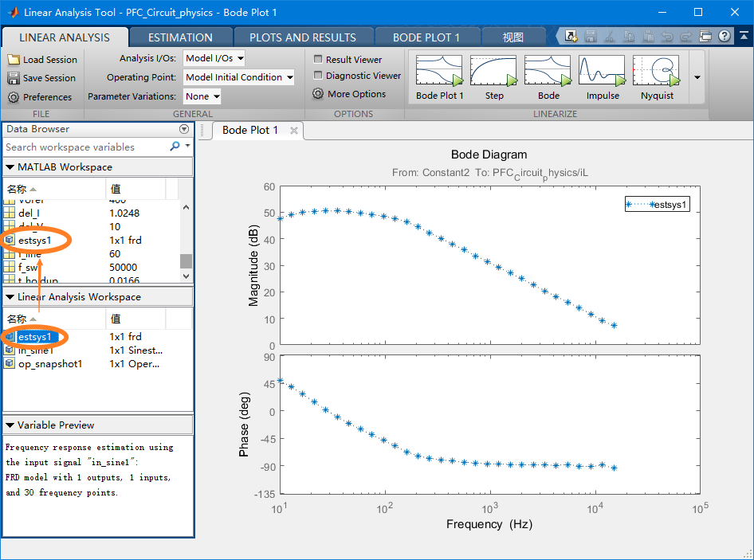Click the del_I variable grid icon
The width and height of the screenshot is (754, 560).
[x=9, y=213]
